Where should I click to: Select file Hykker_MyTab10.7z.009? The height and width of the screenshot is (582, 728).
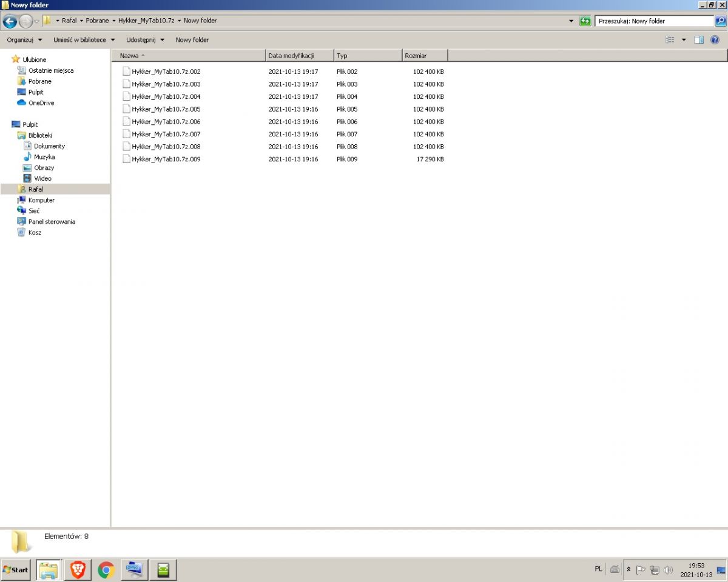tap(166, 159)
